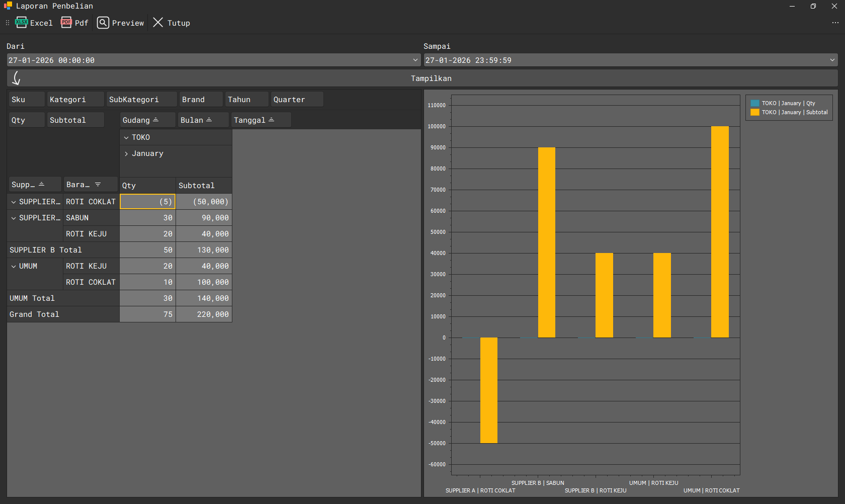Click the Tutup close icon in toolbar

158,23
